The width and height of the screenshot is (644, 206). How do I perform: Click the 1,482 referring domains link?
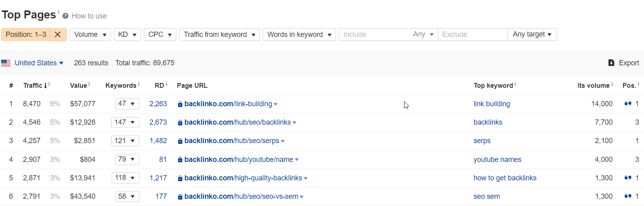click(x=158, y=141)
